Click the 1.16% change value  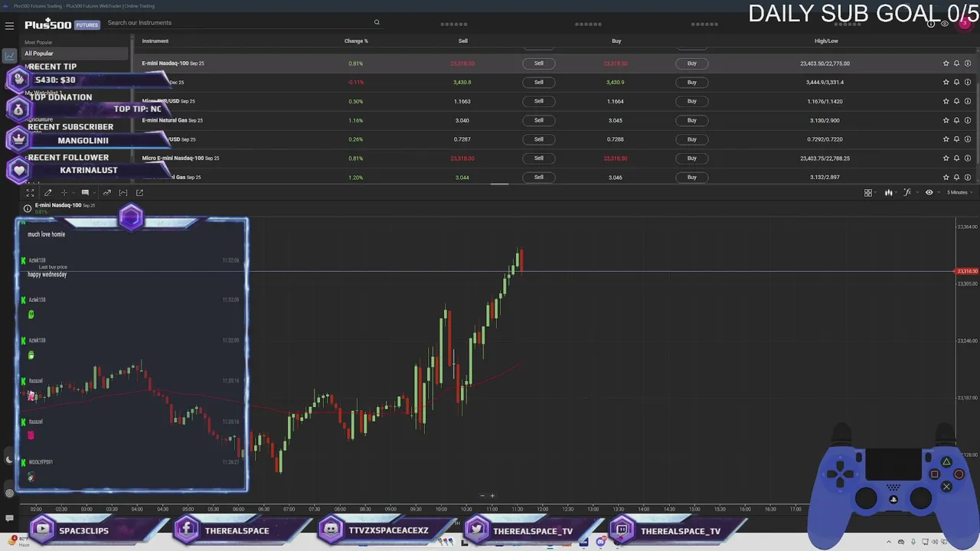pyautogui.click(x=355, y=120)
